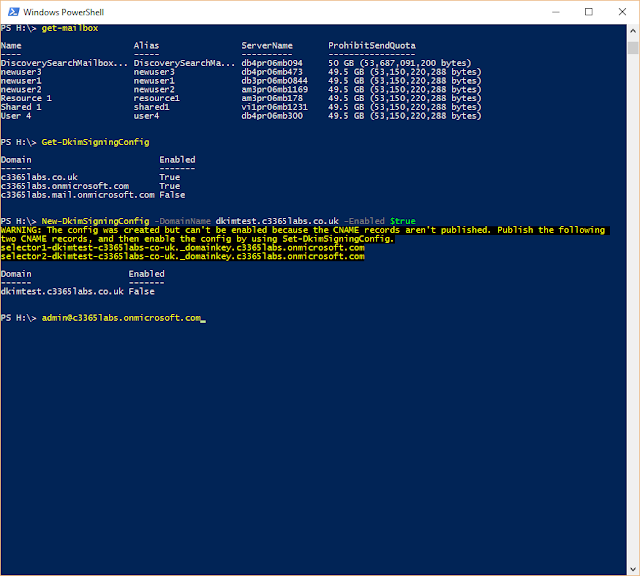
Task: Click server name 'db4pr06mb300'
Action: (272, 116)
